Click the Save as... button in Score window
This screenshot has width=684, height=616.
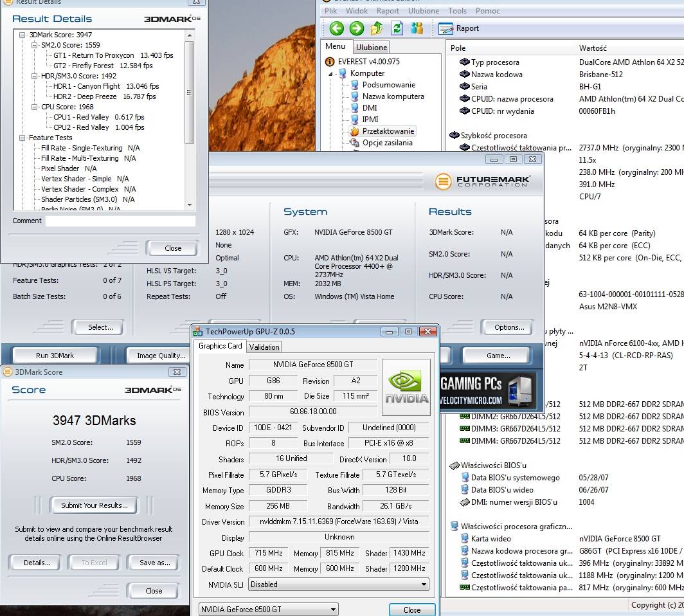coord(154,563)
